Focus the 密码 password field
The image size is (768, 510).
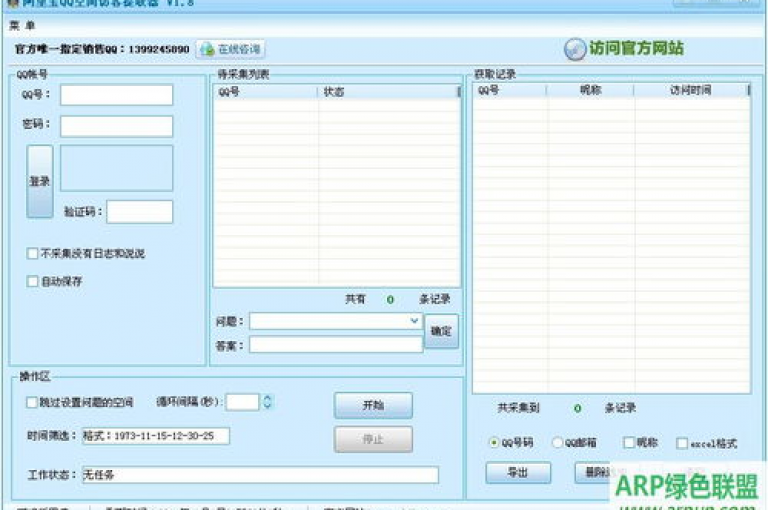click(117, 126)
